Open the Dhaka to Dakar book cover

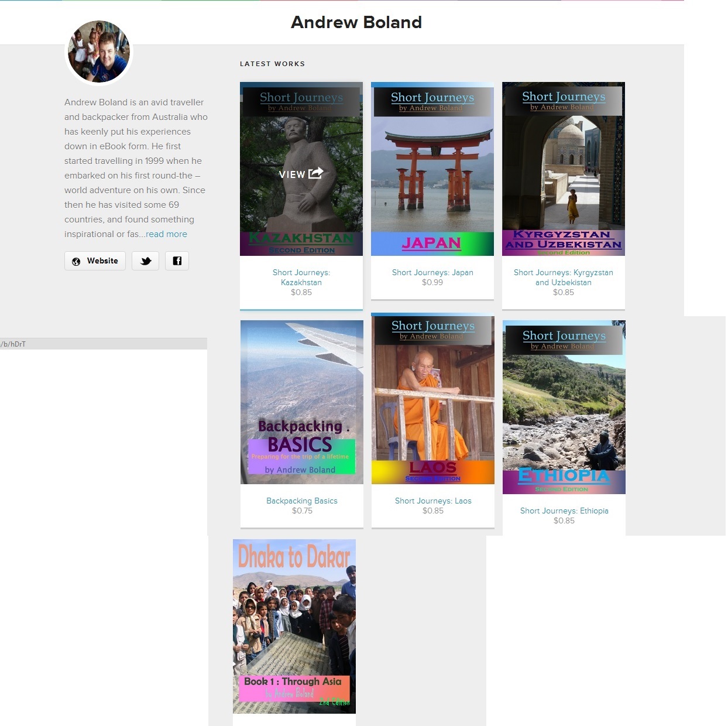(x=294, y=626)
